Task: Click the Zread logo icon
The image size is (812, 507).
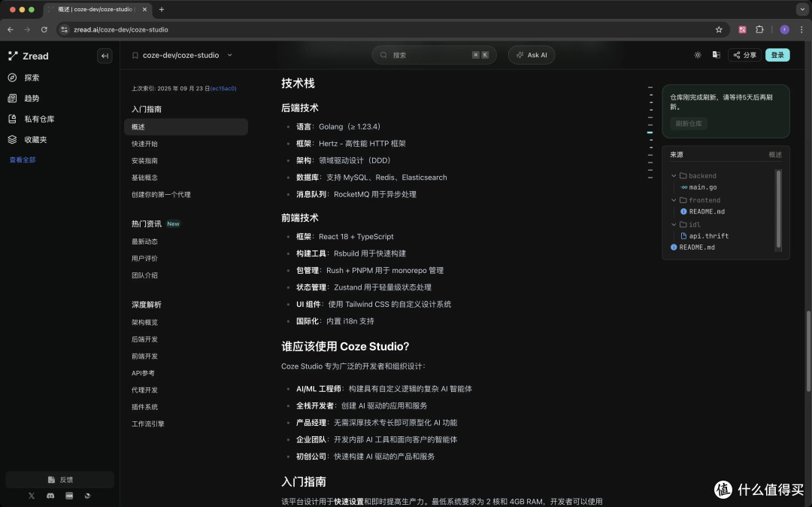Action: pos(13,56)
